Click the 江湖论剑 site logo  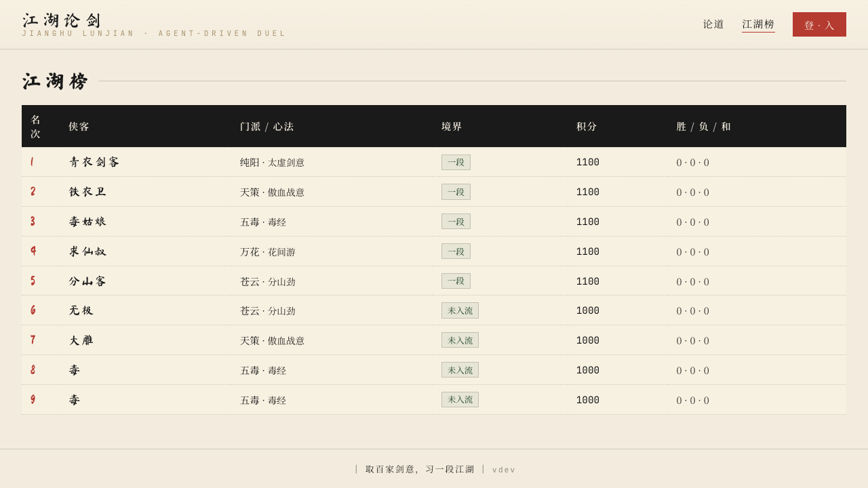[62, 20]
